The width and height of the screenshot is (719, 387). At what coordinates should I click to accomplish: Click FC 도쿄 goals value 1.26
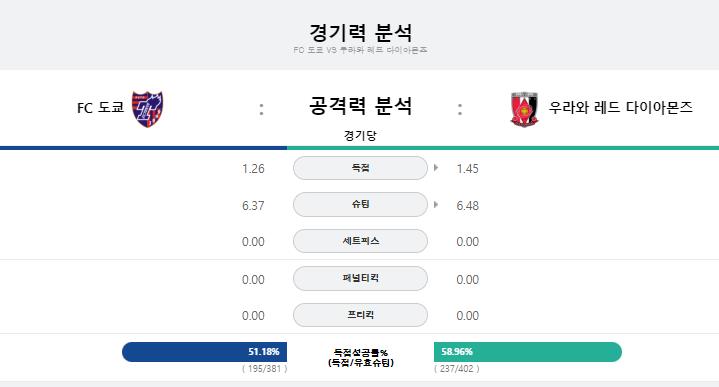pyautogui.click(x=253, y=169)
